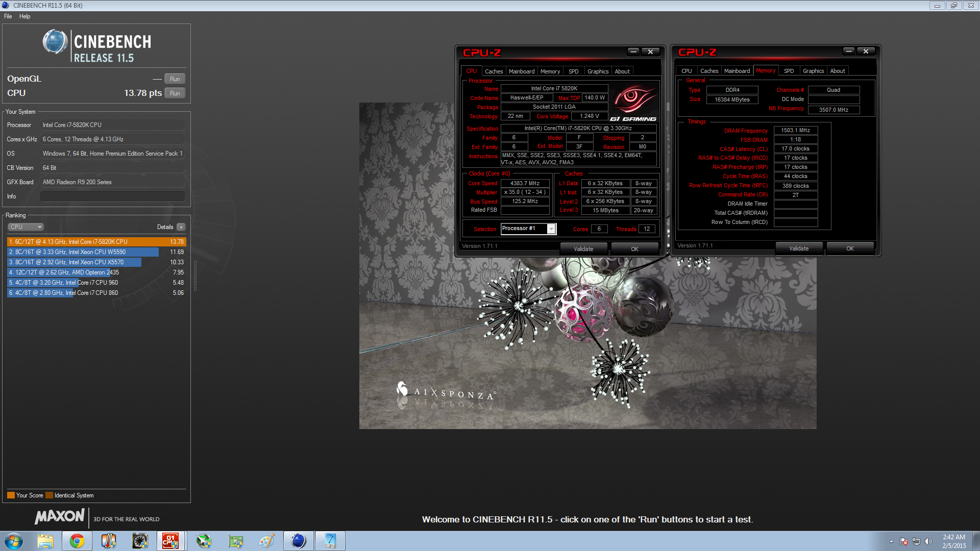
Task: Switch to Google Chrome in taskbar
Action: (77, 541)
